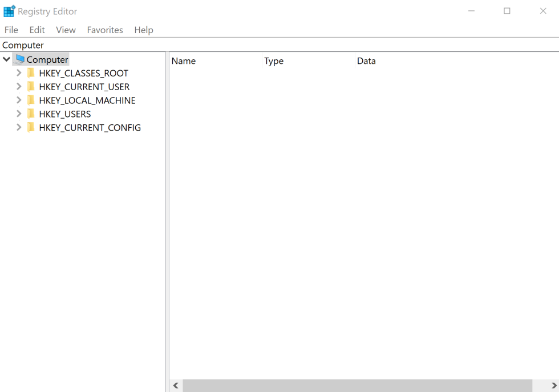
Task: Select the HKEY_CLASSES_ROOT folder icon
Action: (30, 72)
